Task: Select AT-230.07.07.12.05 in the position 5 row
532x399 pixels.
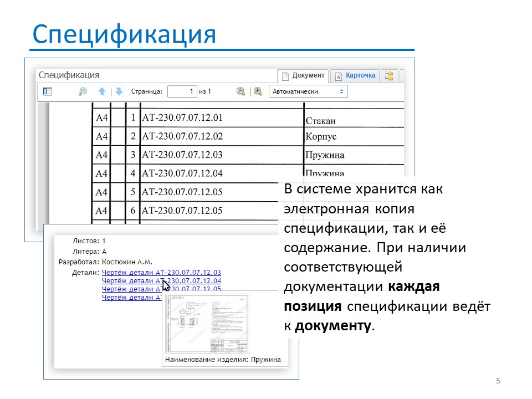Action: click(182, 192)
